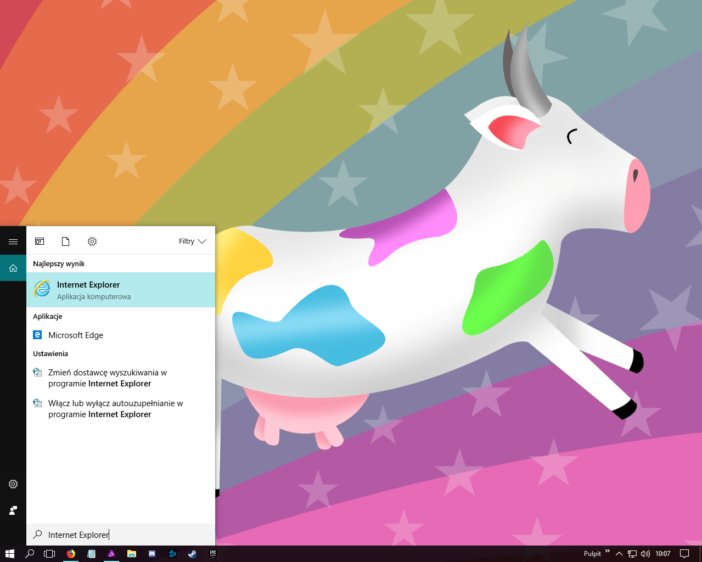Filter search results by apps icon

(x=39, y=241)
